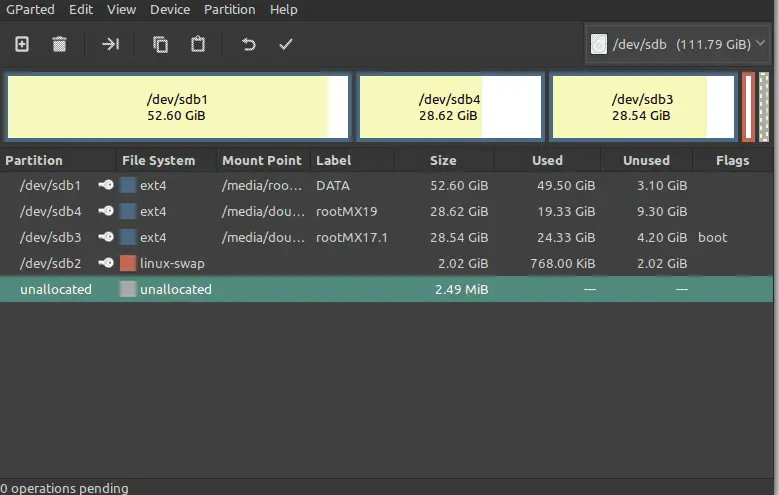Click the Apply all operations checkmark

tap(286, 44)
